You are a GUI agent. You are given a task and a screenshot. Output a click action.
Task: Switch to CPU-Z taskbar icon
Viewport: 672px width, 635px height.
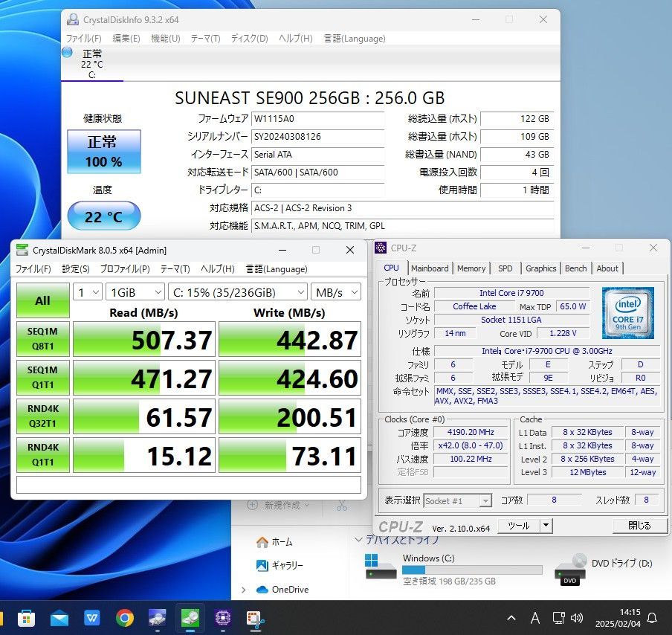[x=223, y=618]
